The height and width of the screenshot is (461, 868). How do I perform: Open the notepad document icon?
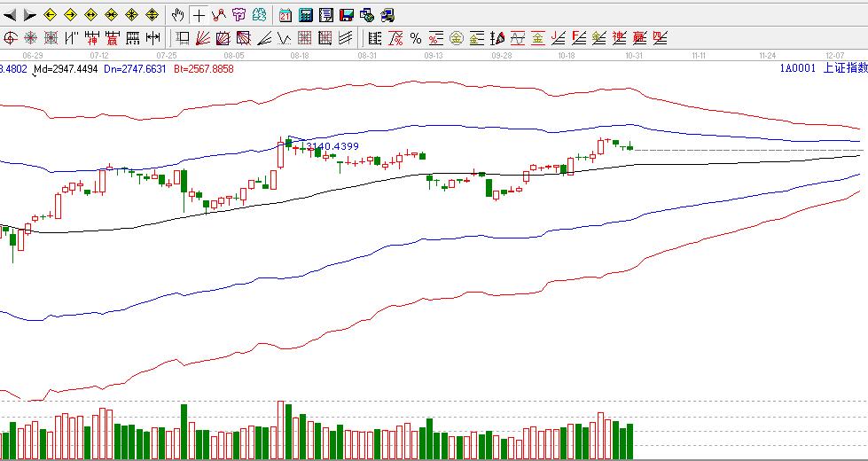[325, 15]
